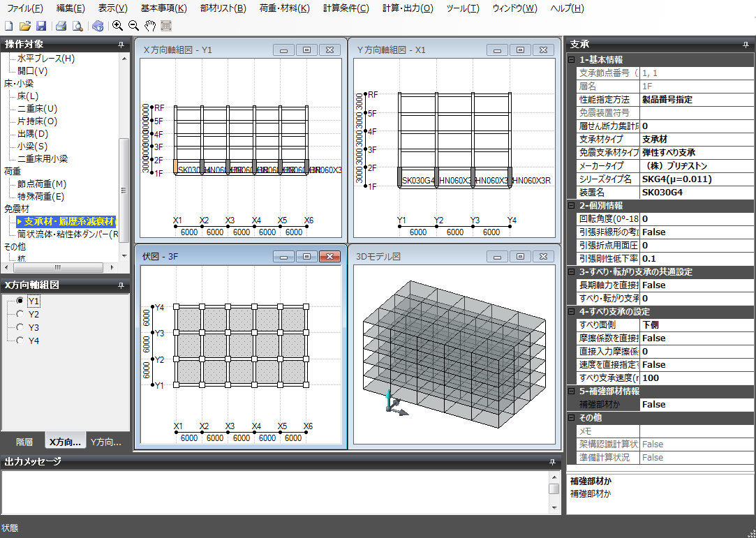Open the 基本事項(K) menu
This screenshot has width=756, height=538.
click(x=164, y=8)
